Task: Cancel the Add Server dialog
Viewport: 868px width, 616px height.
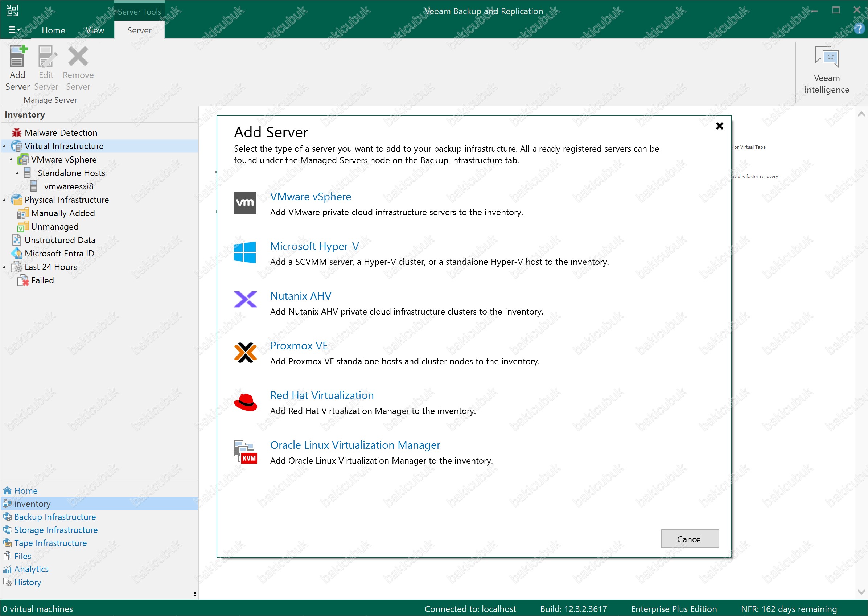Action: [690, 539]
